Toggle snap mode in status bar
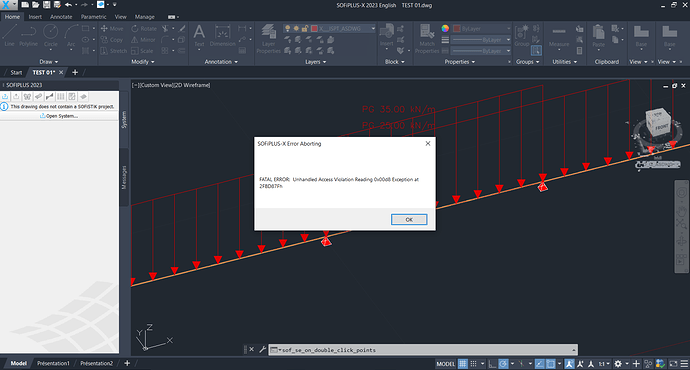The image size is (690, 370). pyautogui.click(x=473, y=364)
